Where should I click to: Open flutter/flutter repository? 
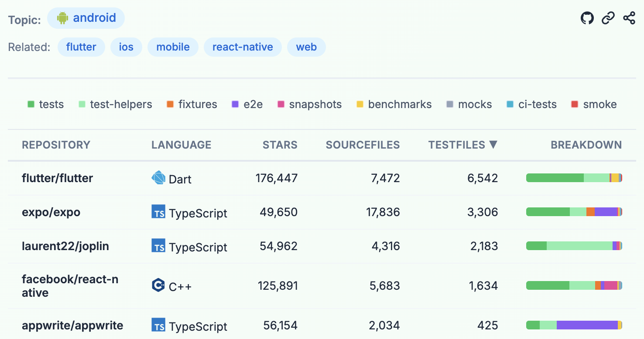(58, 178)
